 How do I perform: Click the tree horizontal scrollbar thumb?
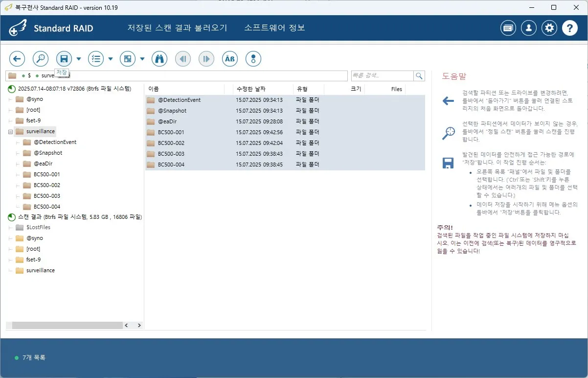coord(68,325)
